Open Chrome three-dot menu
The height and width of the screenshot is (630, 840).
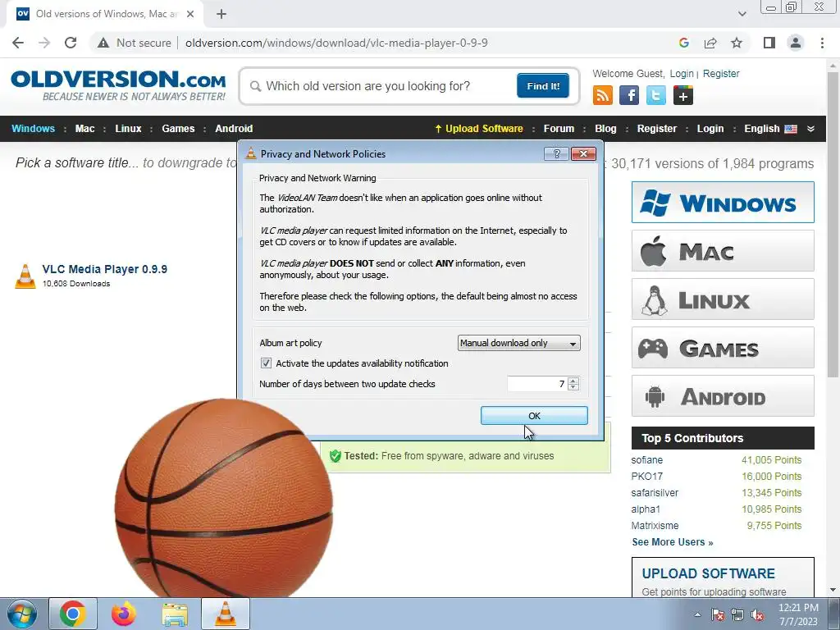(822, 43)
